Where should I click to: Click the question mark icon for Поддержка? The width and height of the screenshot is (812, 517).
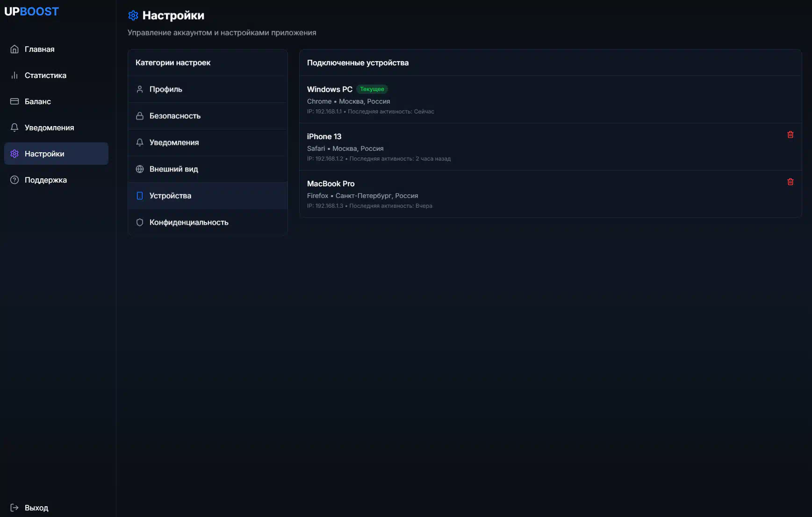tap(14, 180)
